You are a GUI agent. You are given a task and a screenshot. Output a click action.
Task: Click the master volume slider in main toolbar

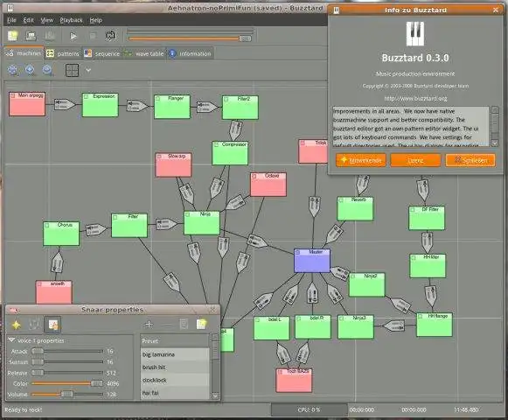click(190, 38)
